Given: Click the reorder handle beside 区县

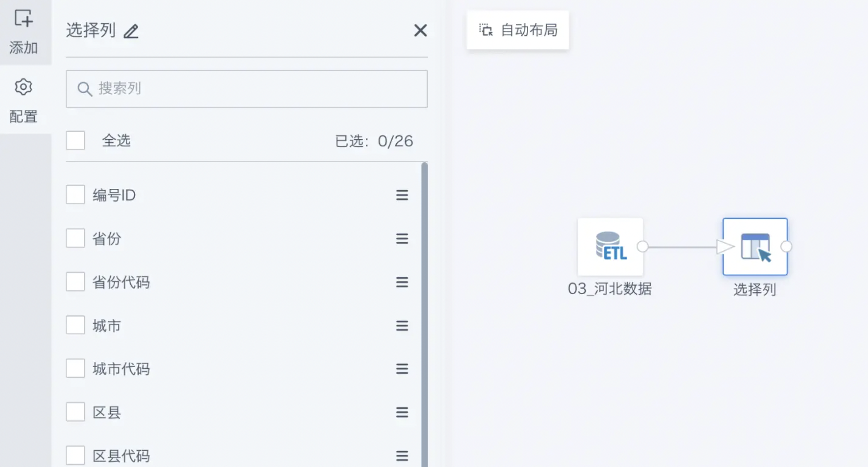Looking at the screenshot, I should (x=402, y=412).
